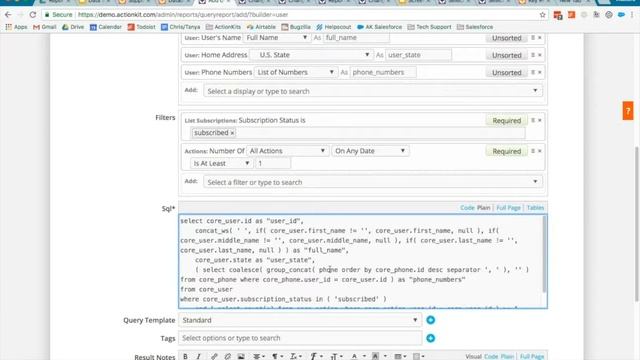
Task: Bookmark this page with the star icon
Action: click(x=542, y=15)
